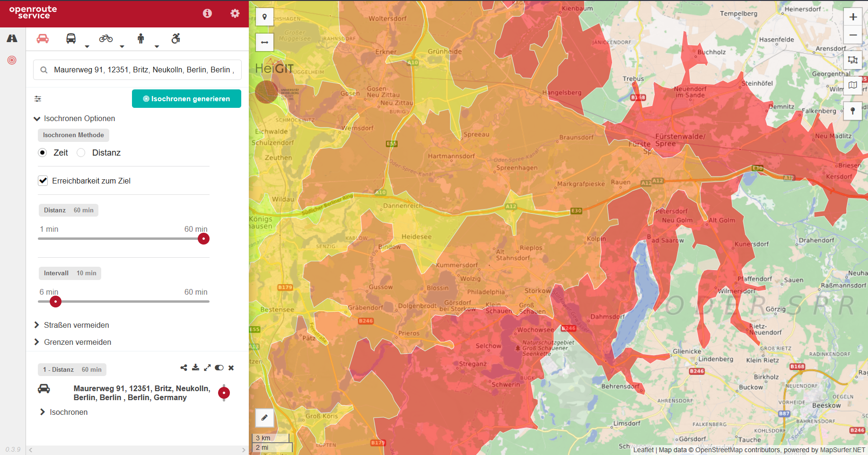
Task: Switch to the directions tab in sidebar
Action: [x=12, y=38]
